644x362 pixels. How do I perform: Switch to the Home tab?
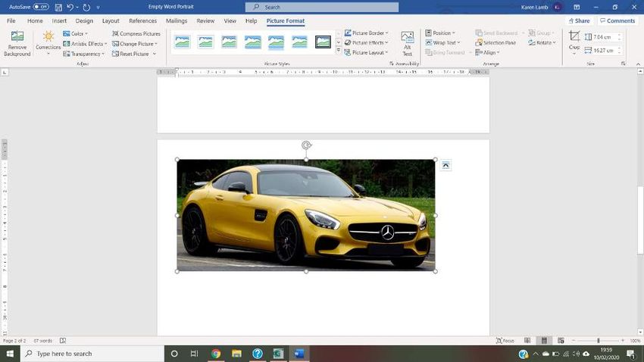pyautogui.click(x=35, y=20)
